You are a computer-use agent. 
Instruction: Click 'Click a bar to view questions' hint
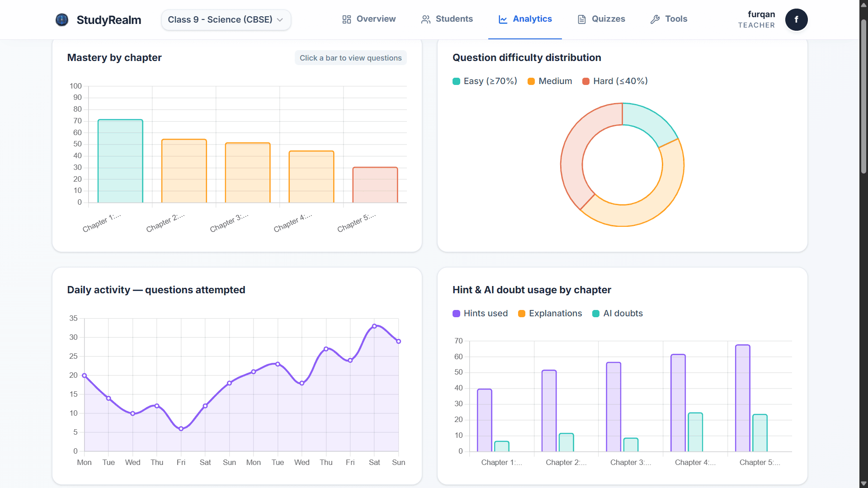[350, 58]
